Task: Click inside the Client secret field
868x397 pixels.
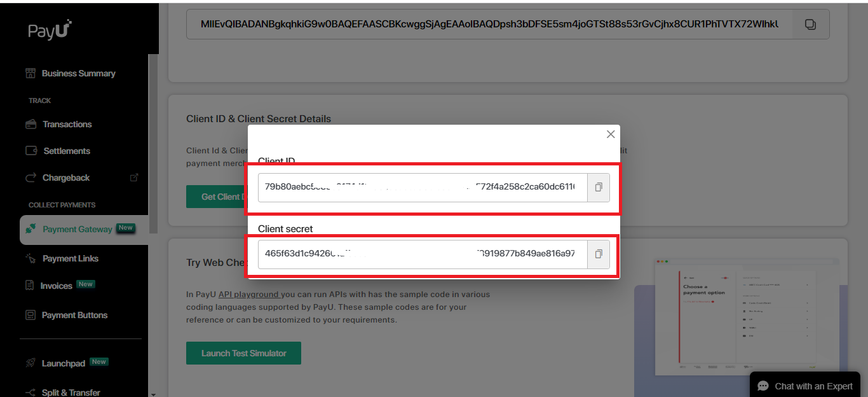Action: click(x=419, y=254)
